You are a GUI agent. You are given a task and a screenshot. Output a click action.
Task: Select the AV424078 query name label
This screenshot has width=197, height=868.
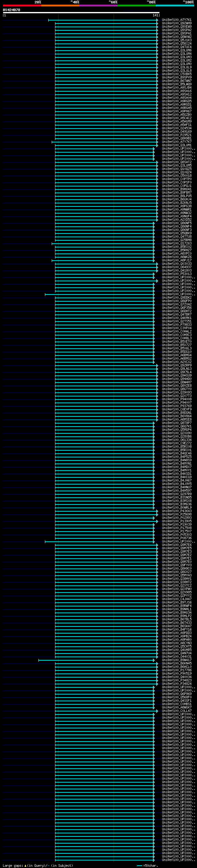click(x=11, y=10)
